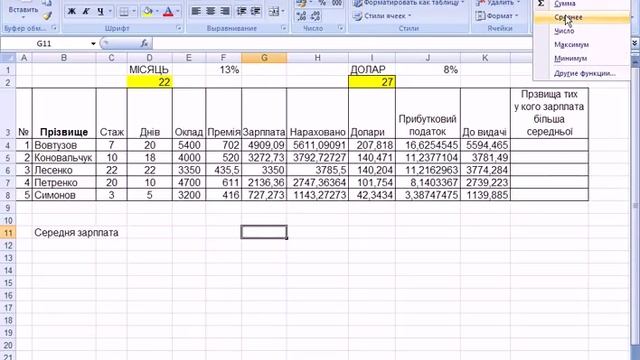Click the Select All corner button
Screen dimensions: 640x360
[x=8, y=58]
